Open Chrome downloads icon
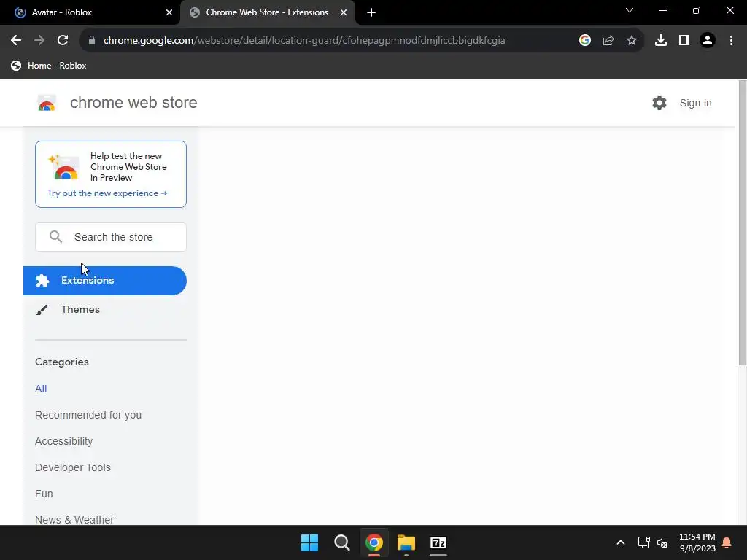The image size is (747, 560). (661, 41)
